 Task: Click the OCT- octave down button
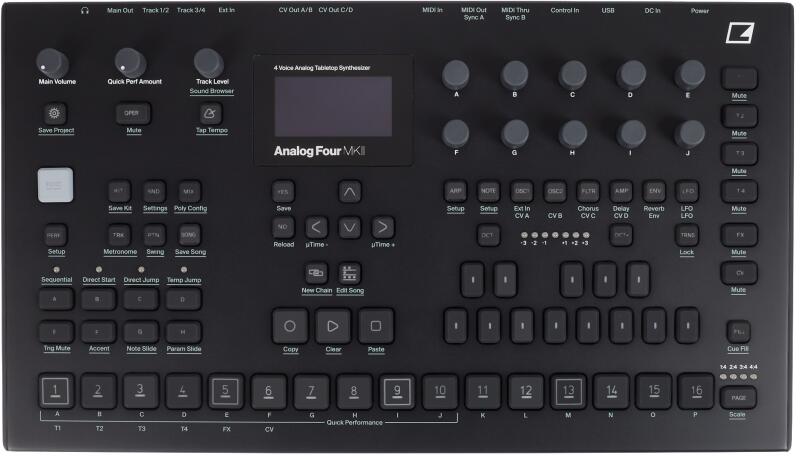(488, 235)
